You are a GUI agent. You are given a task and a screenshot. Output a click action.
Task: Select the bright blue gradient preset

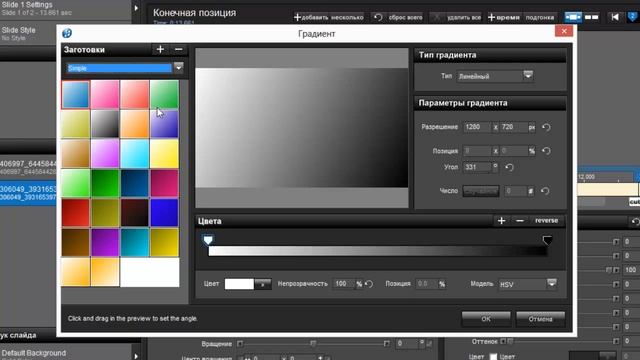pos(164,213)
